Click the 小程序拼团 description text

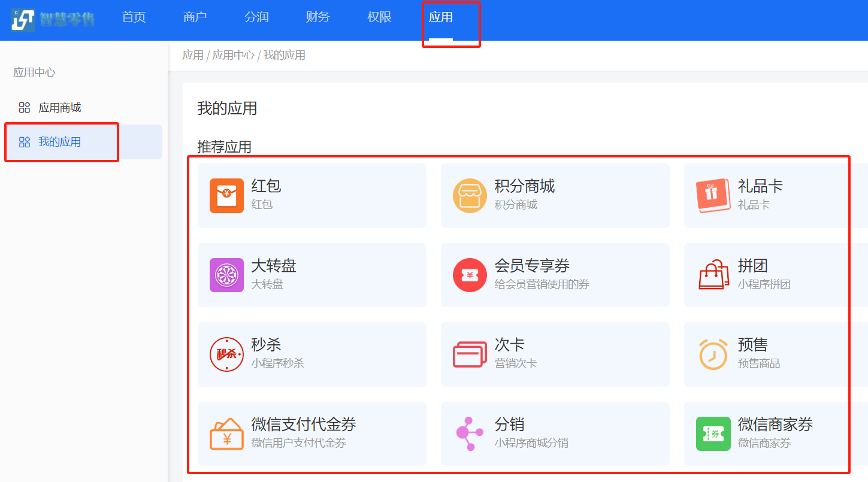tap(764, 284)
